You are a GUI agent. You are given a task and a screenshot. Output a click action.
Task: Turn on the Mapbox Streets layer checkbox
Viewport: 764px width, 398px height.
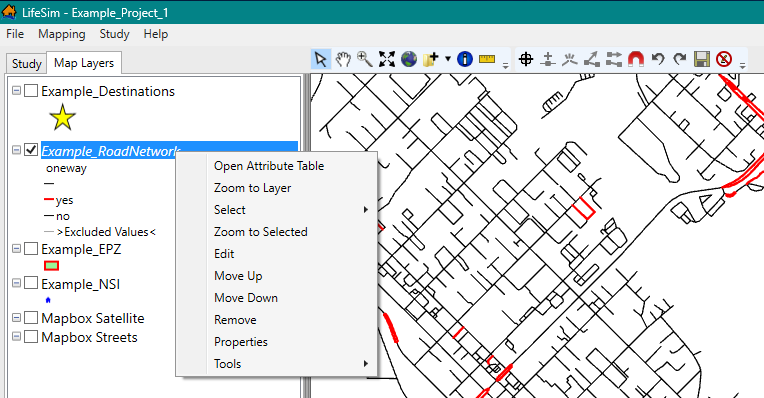[31, 336]
